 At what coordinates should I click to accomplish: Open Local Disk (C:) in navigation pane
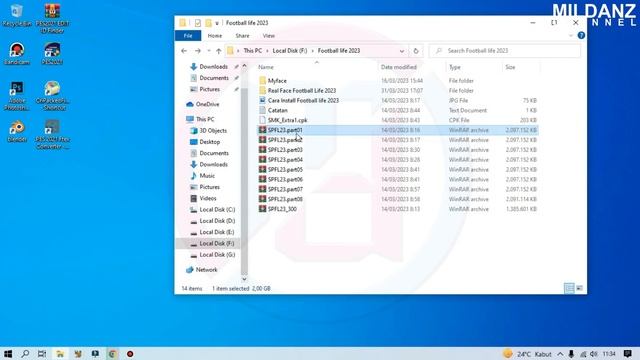(217, 209)
